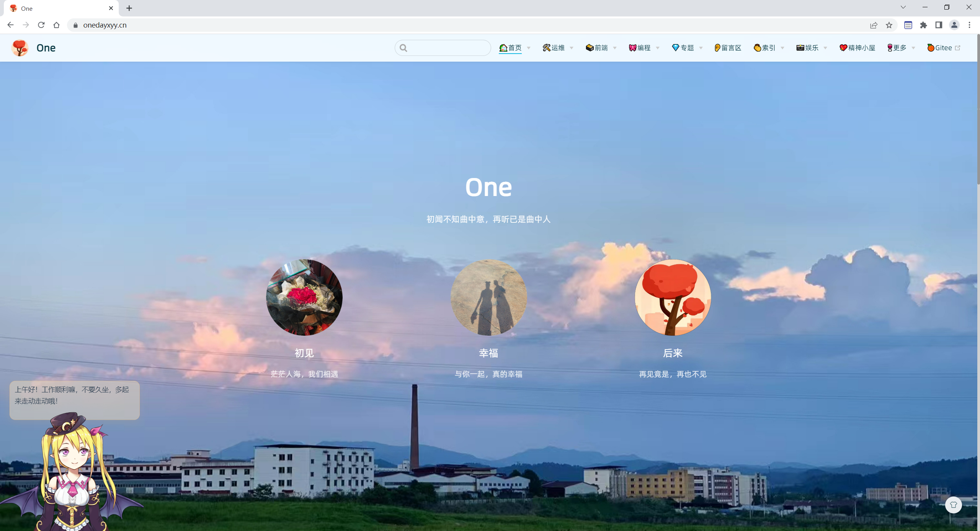This screenshot has height=531, width=980.
Task: Open the 编程 menu item
Action: 640,48
